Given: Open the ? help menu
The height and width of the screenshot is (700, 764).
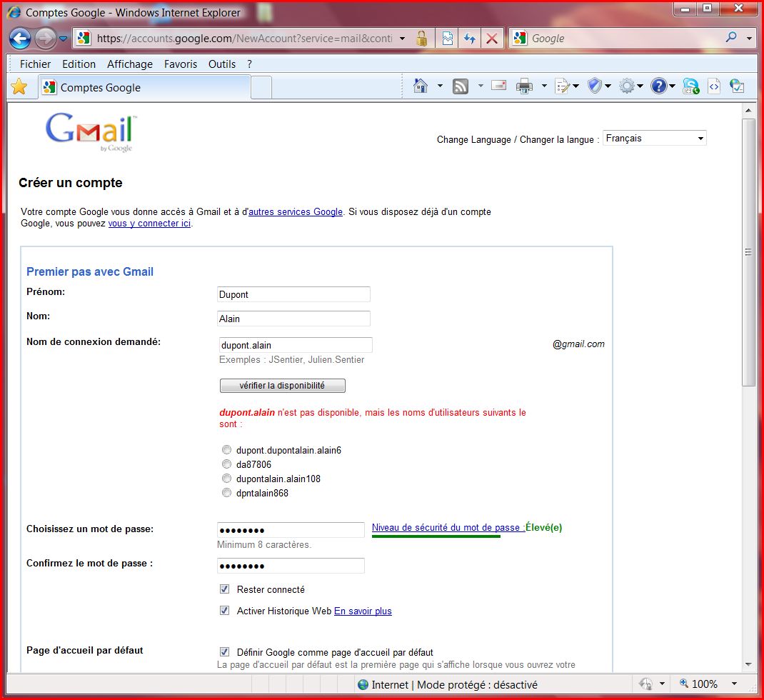Looking at the screenshot, I should pyautogui.click(x=249, y=64).
